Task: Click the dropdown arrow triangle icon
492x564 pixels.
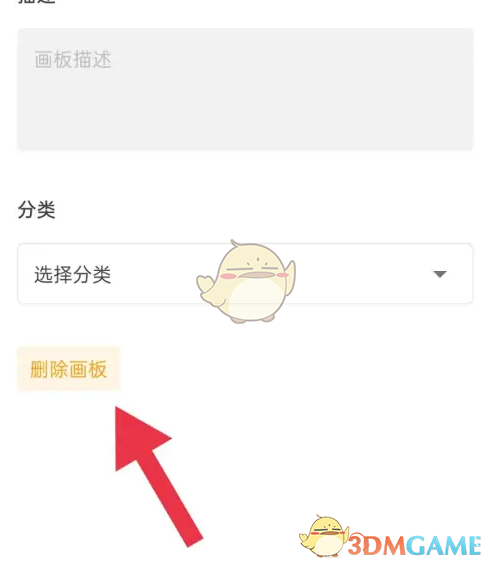Action: 440,274
